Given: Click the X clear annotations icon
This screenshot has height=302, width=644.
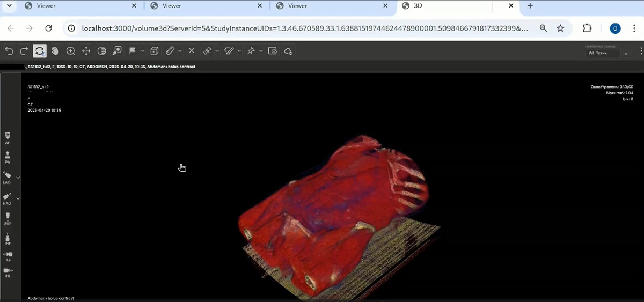Looking at the screenshot, I should click(192, 51).
